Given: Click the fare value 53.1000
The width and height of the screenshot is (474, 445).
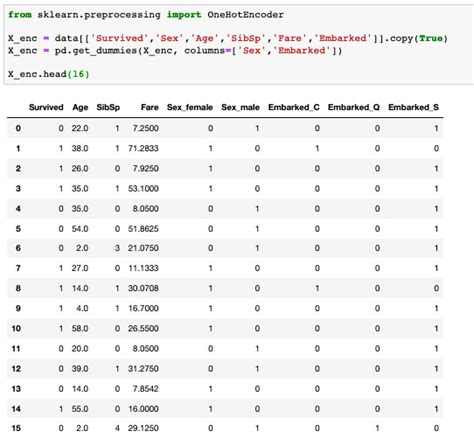Looking at the screenshot, I should click(x=143, y=189).
